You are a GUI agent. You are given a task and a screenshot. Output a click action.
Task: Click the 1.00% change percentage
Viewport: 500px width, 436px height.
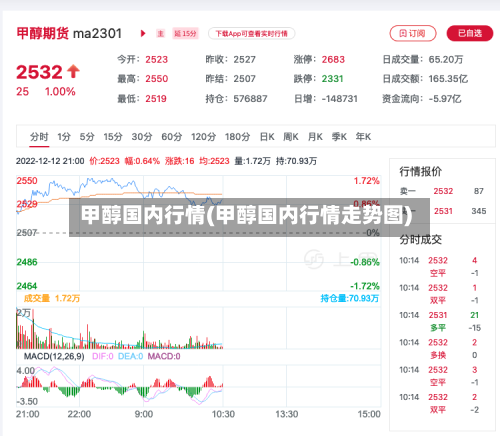click(60, 91)
